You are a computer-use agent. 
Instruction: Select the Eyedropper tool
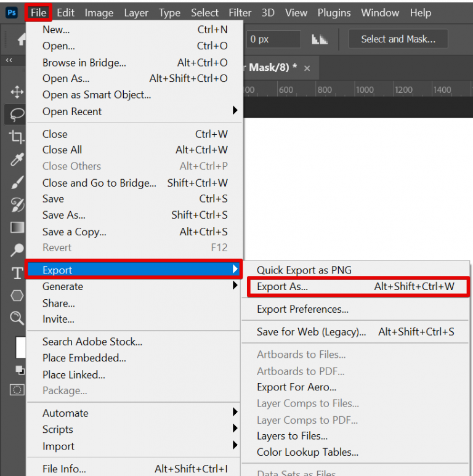click(x=17, y=159)
